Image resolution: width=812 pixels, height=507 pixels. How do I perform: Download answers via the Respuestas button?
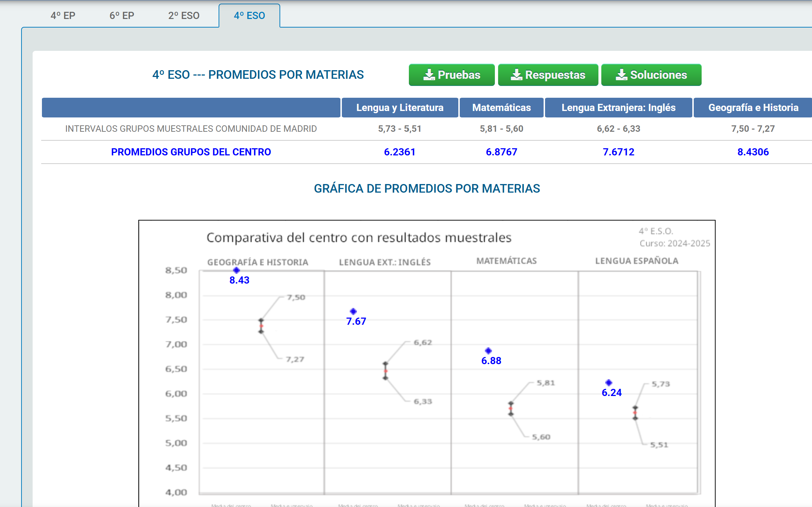tap(548, 74)
